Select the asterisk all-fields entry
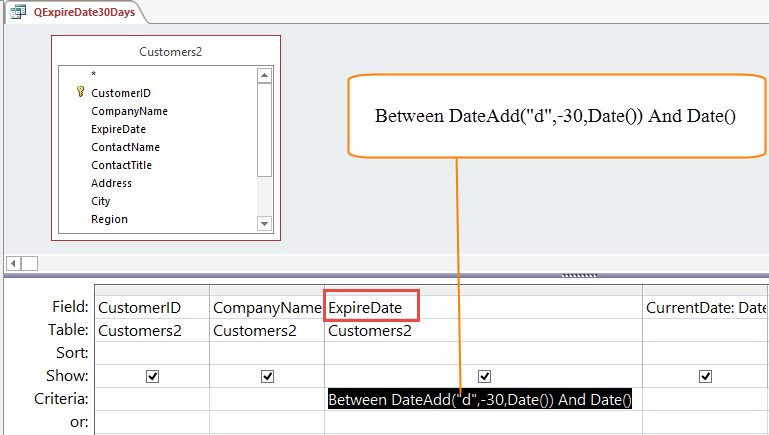This screenshot has height=435, width=769. (94, 75)
